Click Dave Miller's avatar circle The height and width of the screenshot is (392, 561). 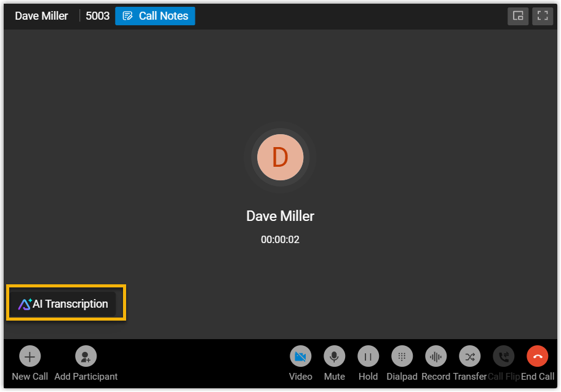coord(280,158)
